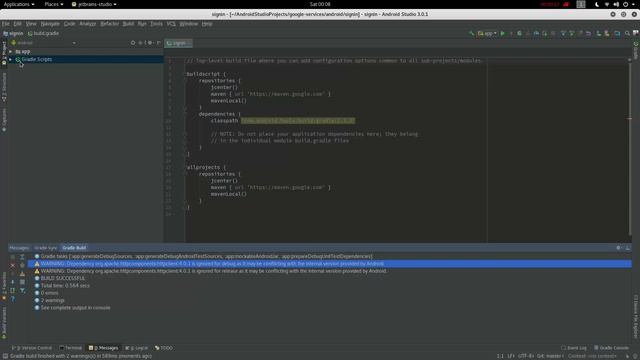Open the Event Log
Screen dimensions: 640x360
[x=574, y=348]
